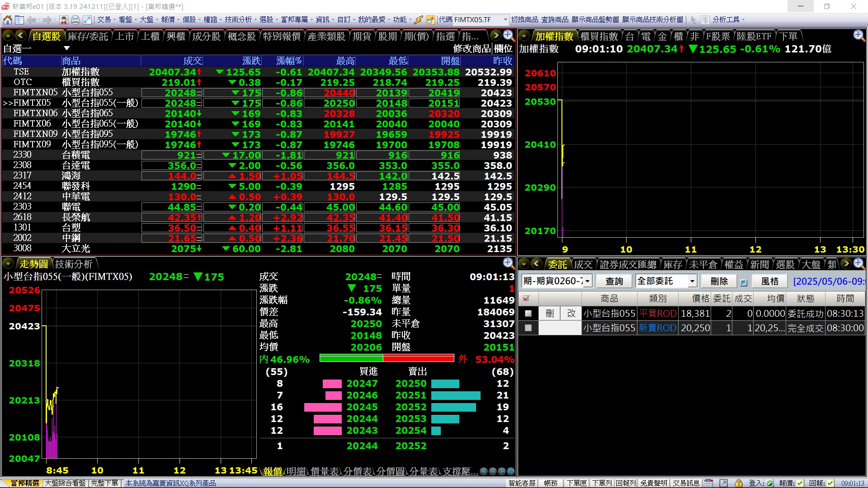Click 改 on the 平買ROD order
Viewport: 868px width, 488px height.
point(571,314)
